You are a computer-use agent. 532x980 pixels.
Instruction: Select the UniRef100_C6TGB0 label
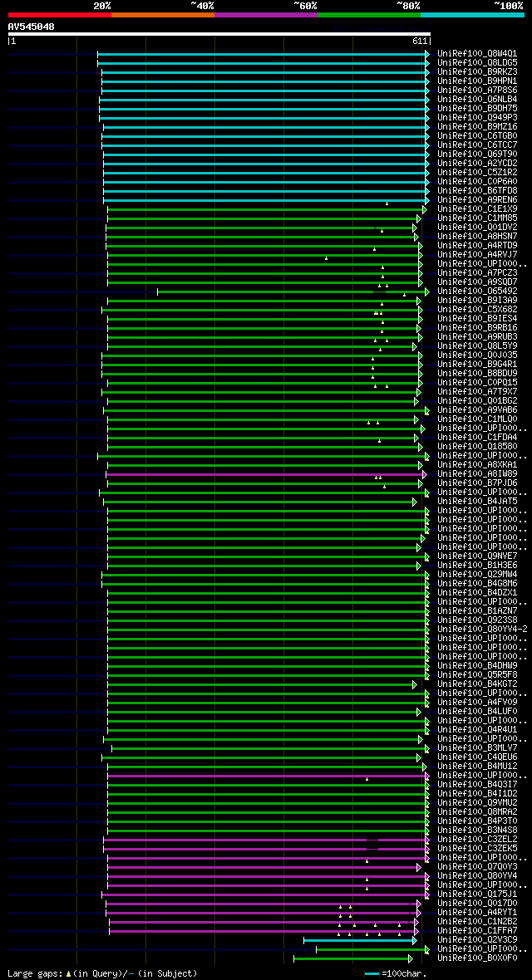coord(477,135)
